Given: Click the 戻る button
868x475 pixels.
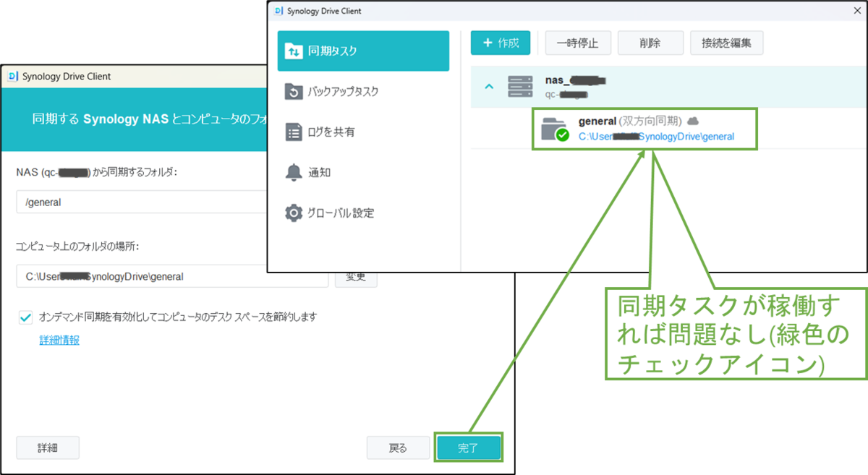Looking at the screenshot, I should point(399,448).
